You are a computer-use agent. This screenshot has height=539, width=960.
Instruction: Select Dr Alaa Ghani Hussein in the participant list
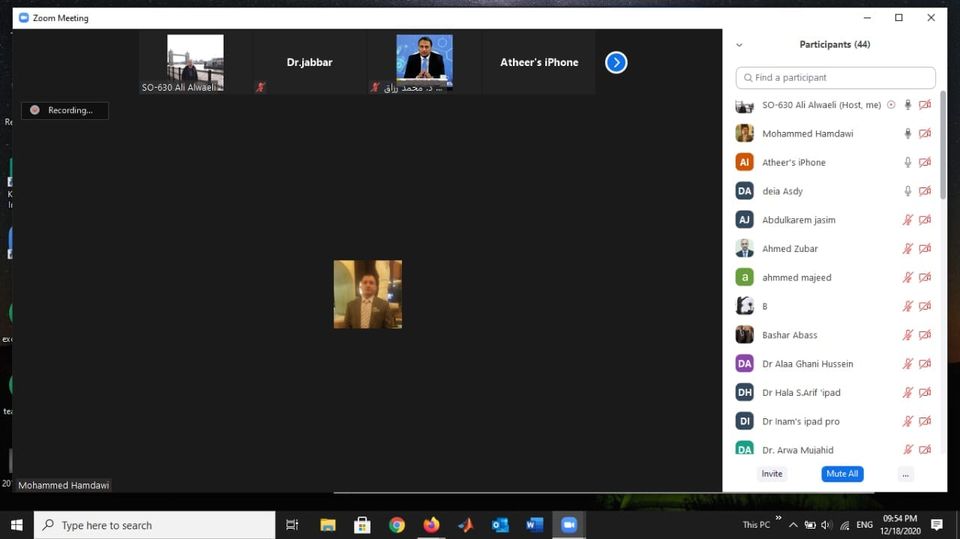pos(807,364)
